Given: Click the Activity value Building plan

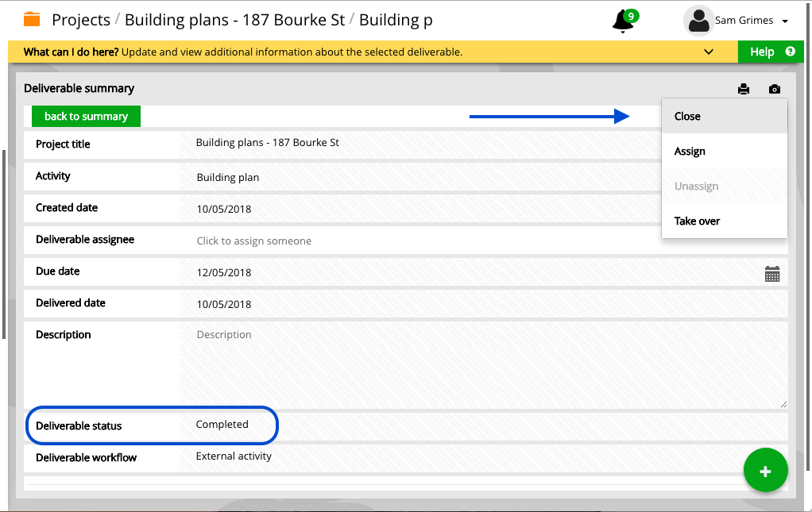Looking at the screenshot, I should point(228,177).
